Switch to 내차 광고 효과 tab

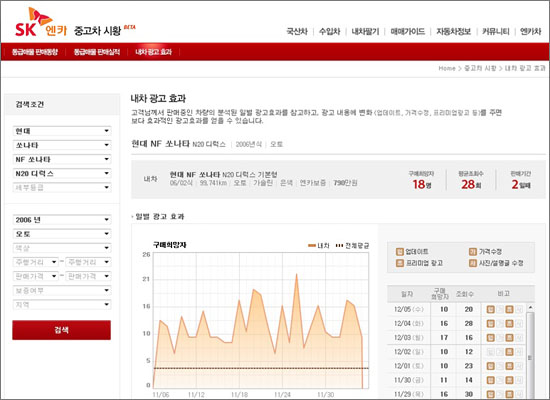point(154,52)
